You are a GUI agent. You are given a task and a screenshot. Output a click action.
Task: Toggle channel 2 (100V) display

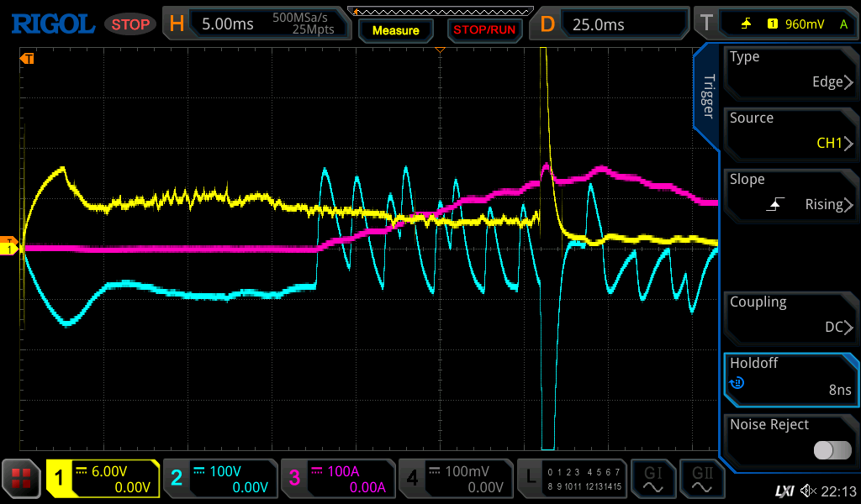(220, 479)
